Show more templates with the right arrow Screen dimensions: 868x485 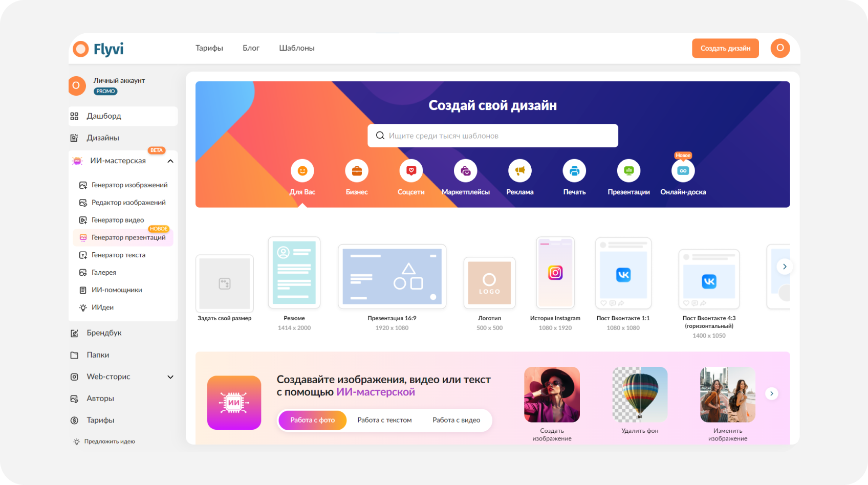pos(785,267)
